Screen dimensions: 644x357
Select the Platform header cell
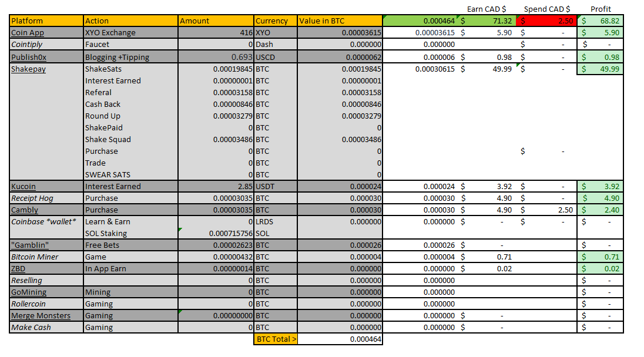(x=46, y=21)
